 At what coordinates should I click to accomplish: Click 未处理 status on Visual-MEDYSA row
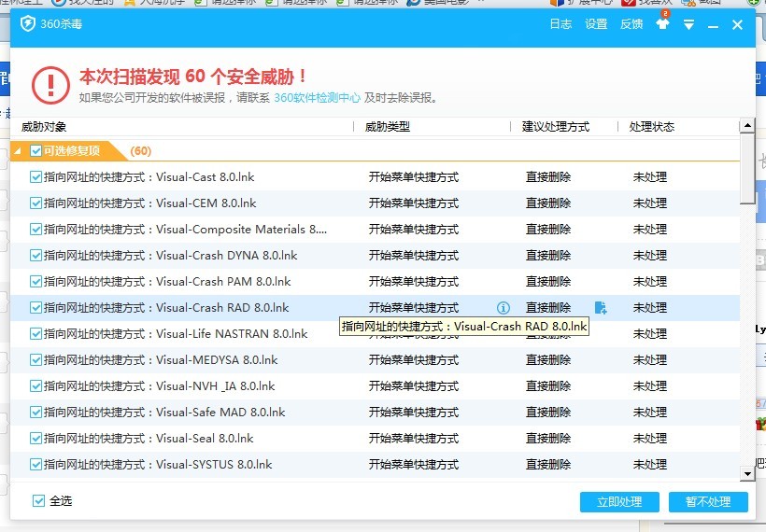pyautogui.click(x=650, y=359)
